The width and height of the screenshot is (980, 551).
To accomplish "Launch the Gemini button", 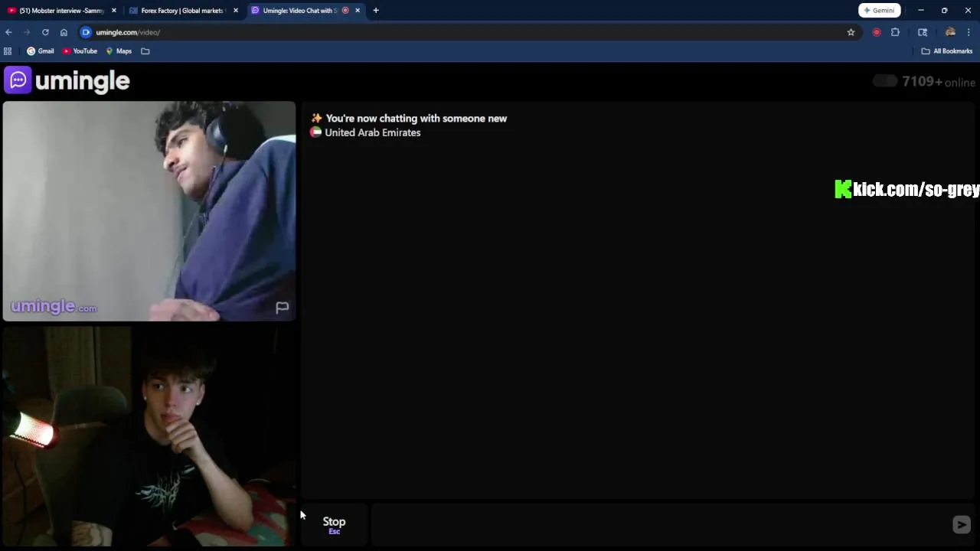I will click(x=879, y=11).
